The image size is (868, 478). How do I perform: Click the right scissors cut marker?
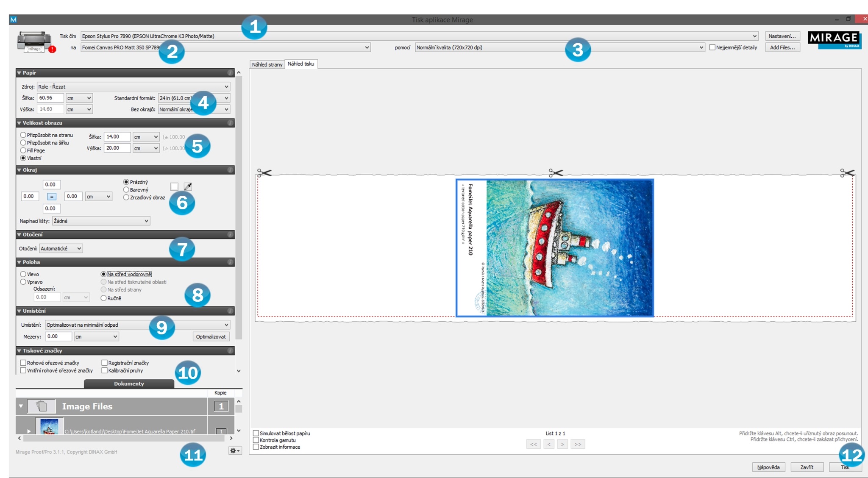click(x=847, y=172)
